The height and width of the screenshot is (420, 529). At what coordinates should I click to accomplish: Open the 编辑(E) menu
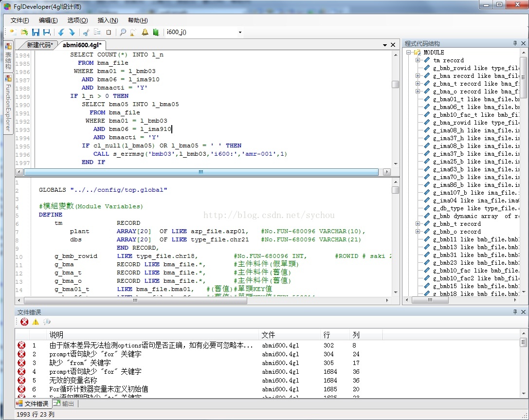(x=48, y=20)
